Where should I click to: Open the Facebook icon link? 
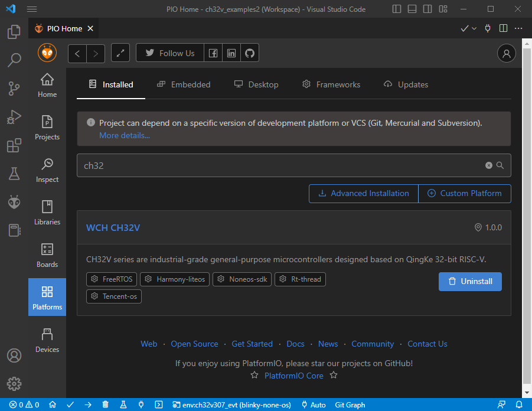pos(213,53)
